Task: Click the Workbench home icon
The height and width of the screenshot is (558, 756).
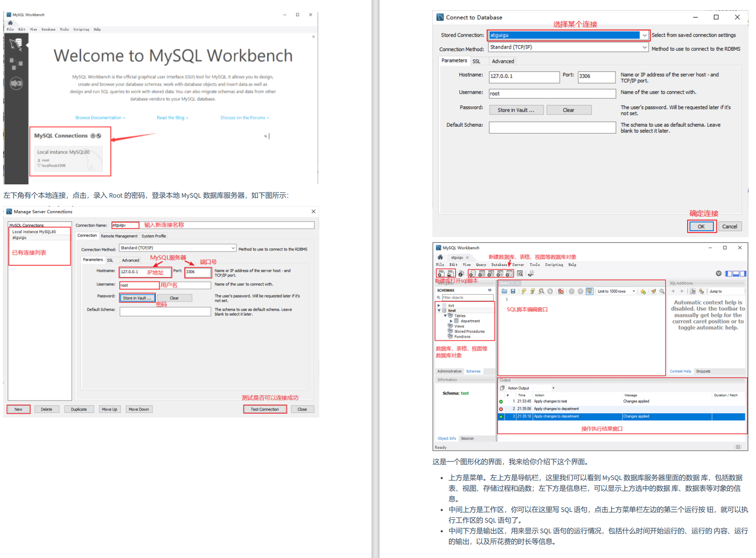Action: [x=440, y=257]
